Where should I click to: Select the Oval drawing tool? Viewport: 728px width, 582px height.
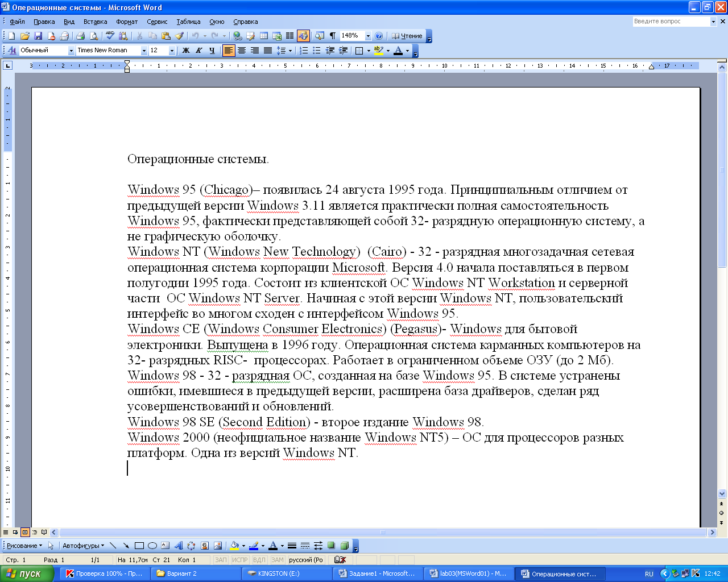152,546
